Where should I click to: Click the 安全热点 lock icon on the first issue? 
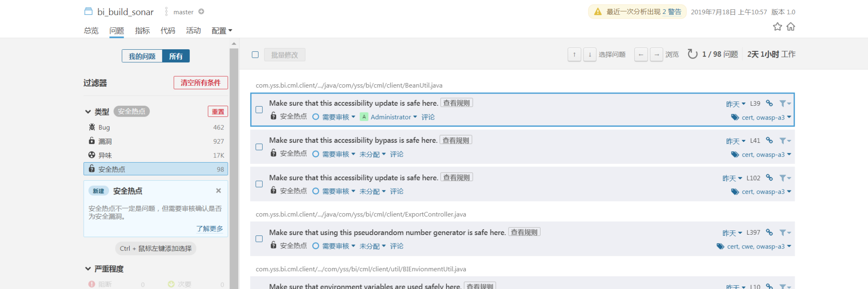tap(272, 116)
